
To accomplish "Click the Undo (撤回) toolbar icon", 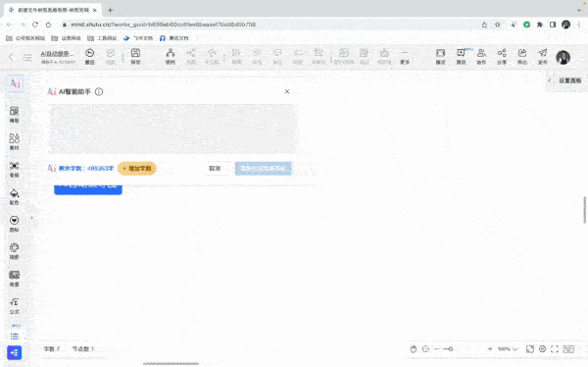I will 89,56.
